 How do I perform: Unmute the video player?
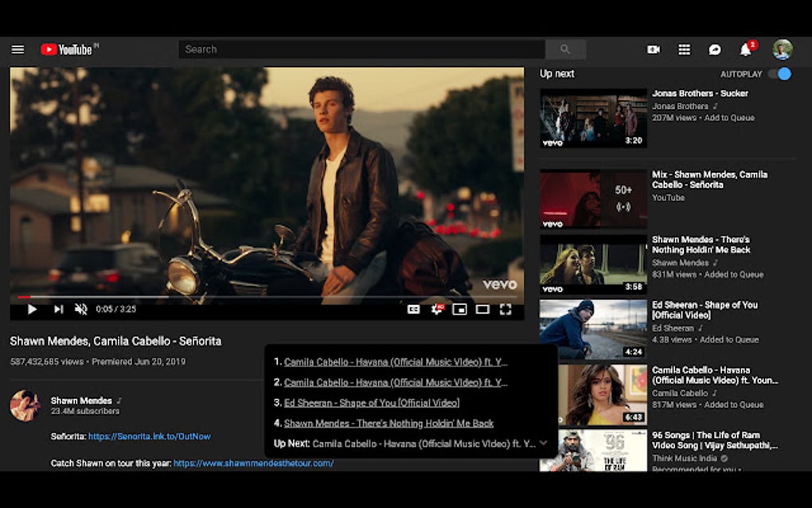pos(80,309)
